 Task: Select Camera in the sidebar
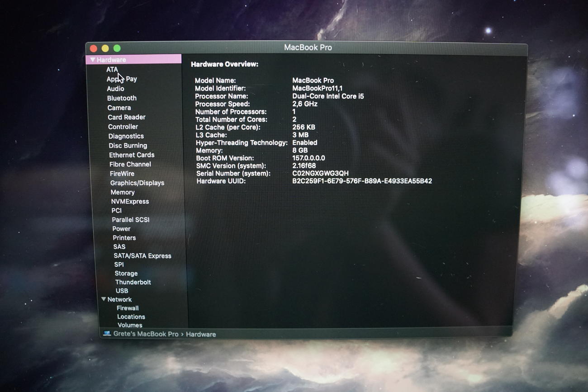[x=119, y=108]
